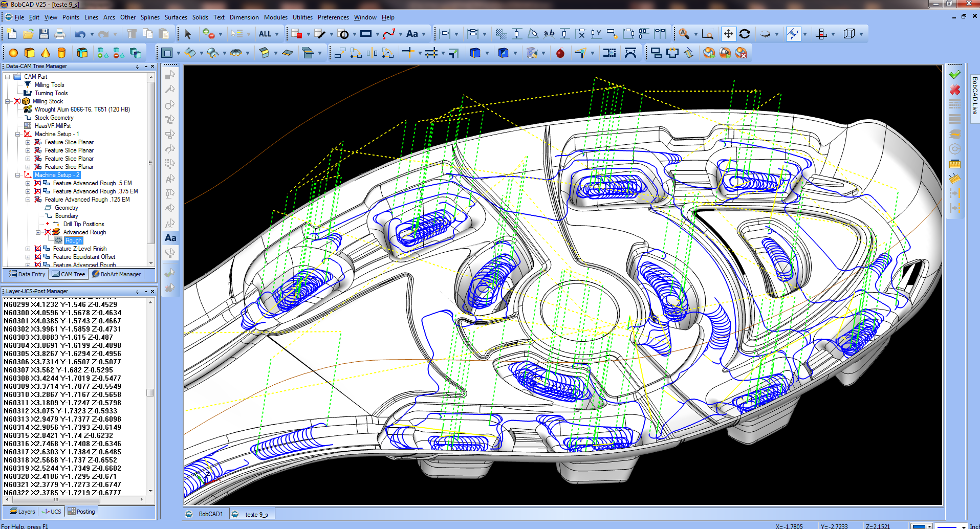Click the red bomb explode icon
Screen dimensions: 980x529
560,53
